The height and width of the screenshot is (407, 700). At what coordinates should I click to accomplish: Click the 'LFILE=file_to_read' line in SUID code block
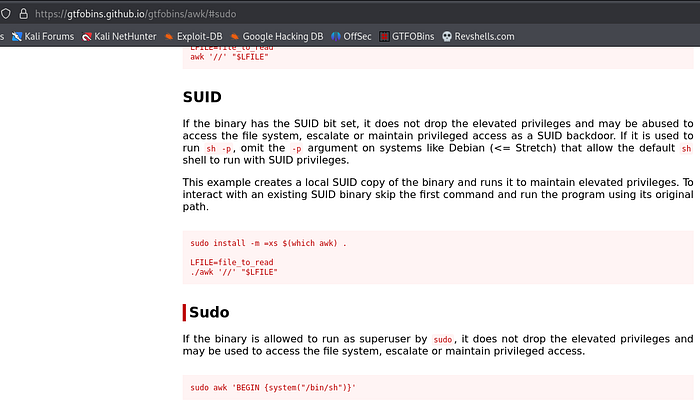[x=232, y=262]
